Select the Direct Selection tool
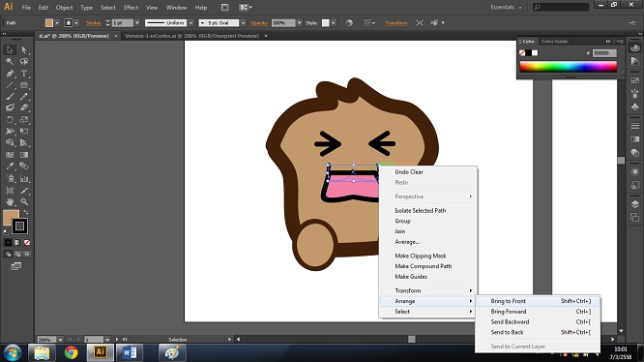 pos(24,49)
